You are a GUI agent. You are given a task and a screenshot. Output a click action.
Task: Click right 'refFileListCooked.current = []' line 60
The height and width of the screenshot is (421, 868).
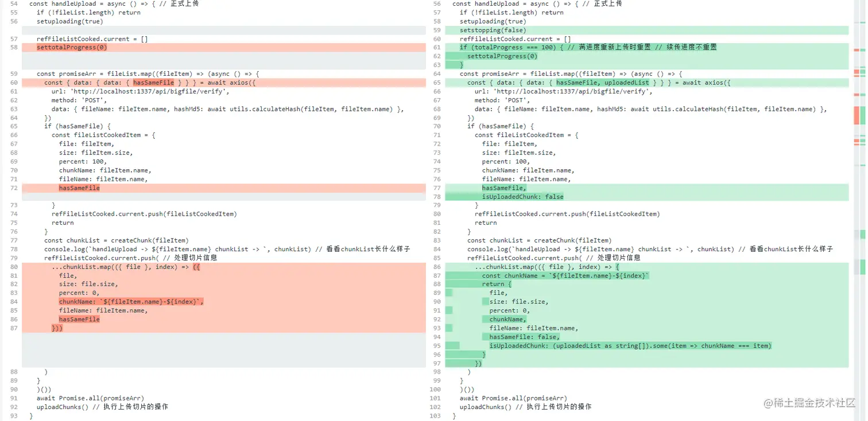pyautogui.click(x=516, y=39)
